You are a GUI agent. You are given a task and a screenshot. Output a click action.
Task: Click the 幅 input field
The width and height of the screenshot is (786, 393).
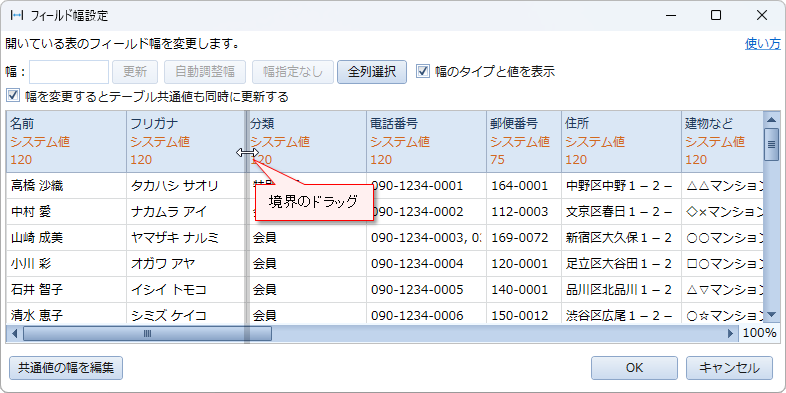(69, 72)
